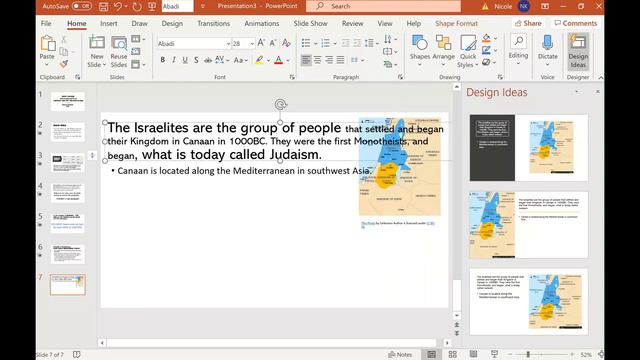Switch to Reading View icon
The image size is (640, 360).
(473, 354)
